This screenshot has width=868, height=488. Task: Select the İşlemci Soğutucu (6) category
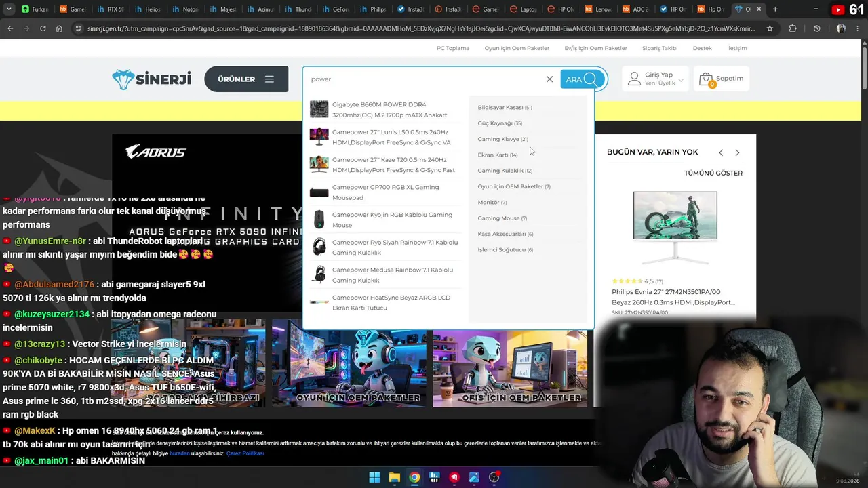(x=505, y=249)
